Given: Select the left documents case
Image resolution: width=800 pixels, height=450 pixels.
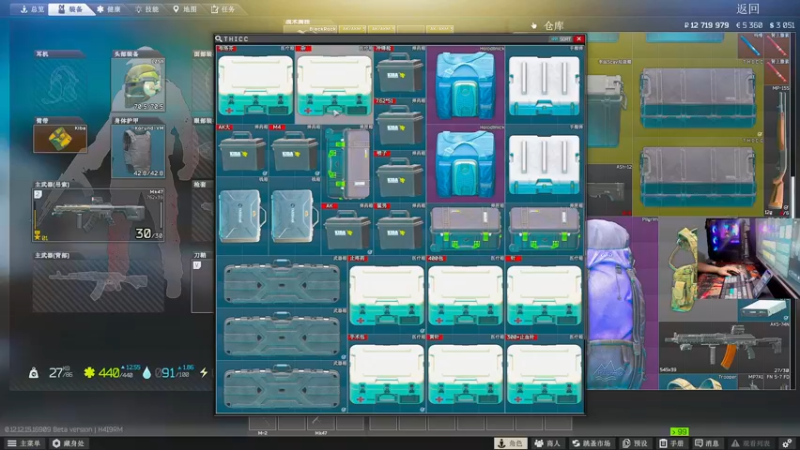Looking at the screenshot, I should point(242,215).
